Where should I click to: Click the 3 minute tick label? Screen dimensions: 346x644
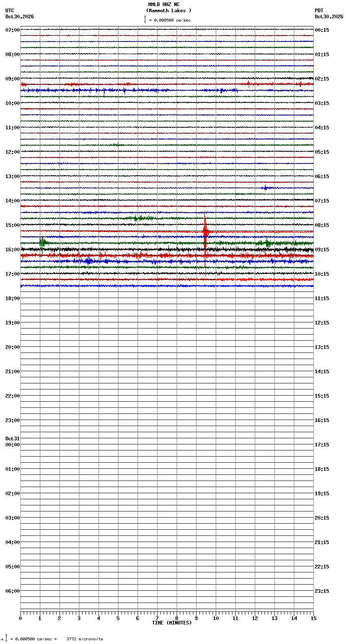pos(79,618)
